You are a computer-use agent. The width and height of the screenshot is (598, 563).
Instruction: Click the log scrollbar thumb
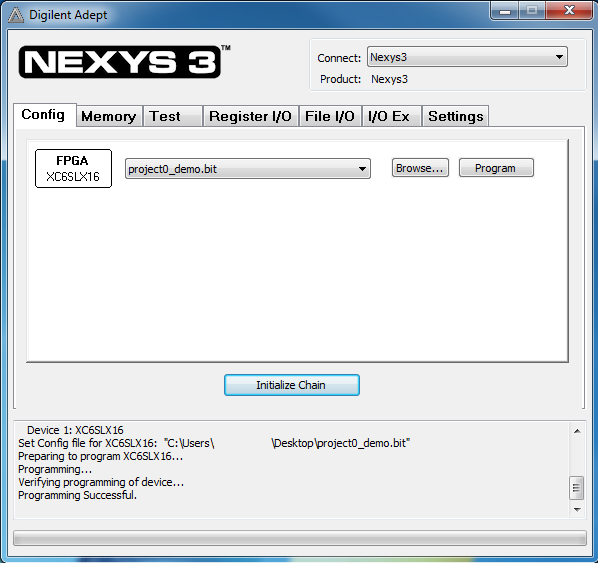pos(577,487)
